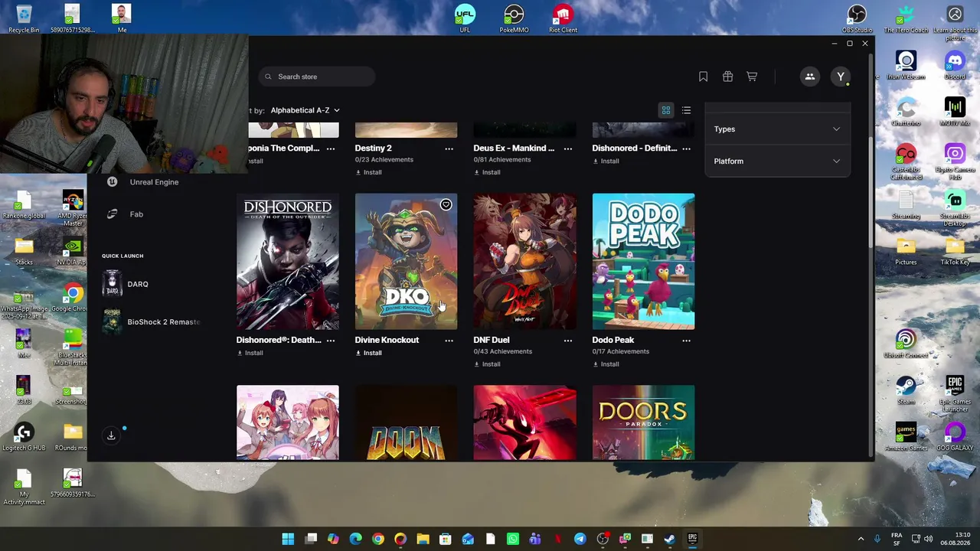Install Destiny 2
Viewport: 980px width, 551px height.
tap(368, 172)
